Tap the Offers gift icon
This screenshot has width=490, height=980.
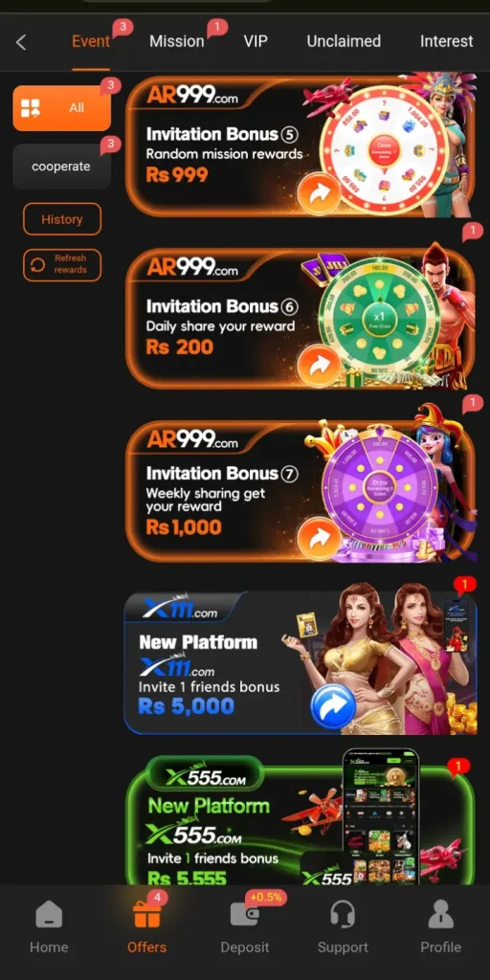146,916
